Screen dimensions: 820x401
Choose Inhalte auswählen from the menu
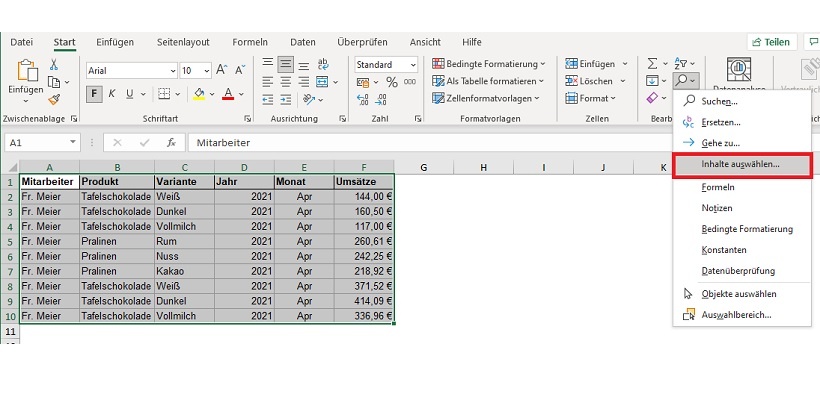[740, 164]
